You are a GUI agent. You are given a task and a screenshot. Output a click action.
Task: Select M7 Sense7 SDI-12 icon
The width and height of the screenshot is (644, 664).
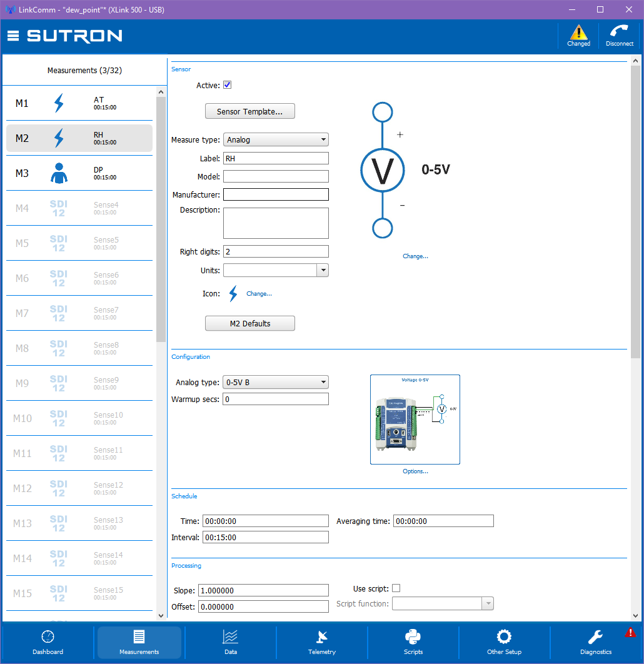tap(58, 313)
